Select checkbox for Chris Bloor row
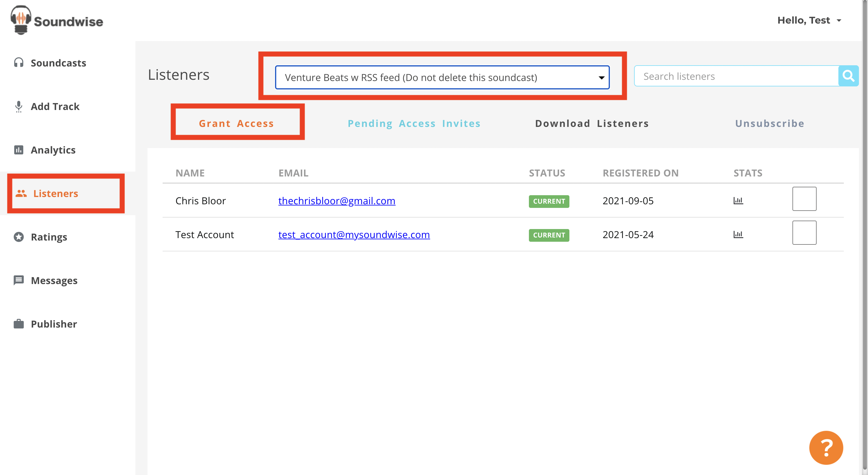Viewport: 868px width, 475px height. (x=804, y=199)
